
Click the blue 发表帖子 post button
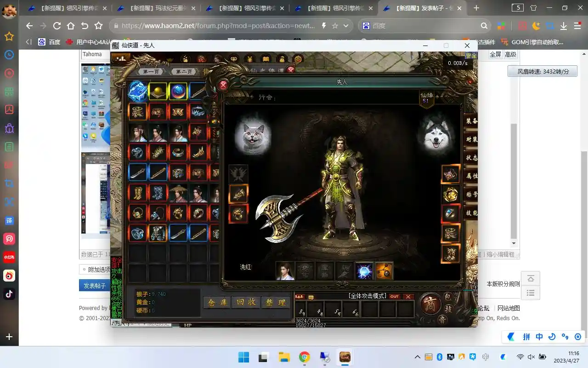click(95, 286)
